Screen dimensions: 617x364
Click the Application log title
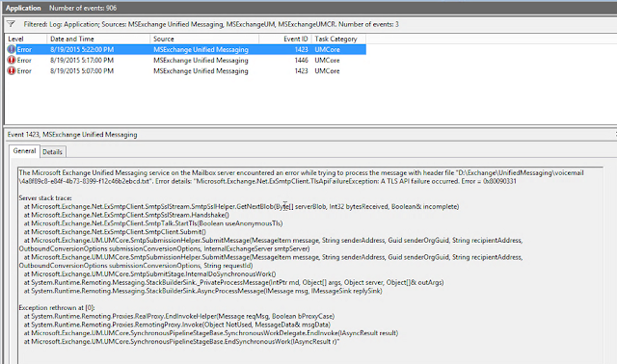(x=23, y=8)
